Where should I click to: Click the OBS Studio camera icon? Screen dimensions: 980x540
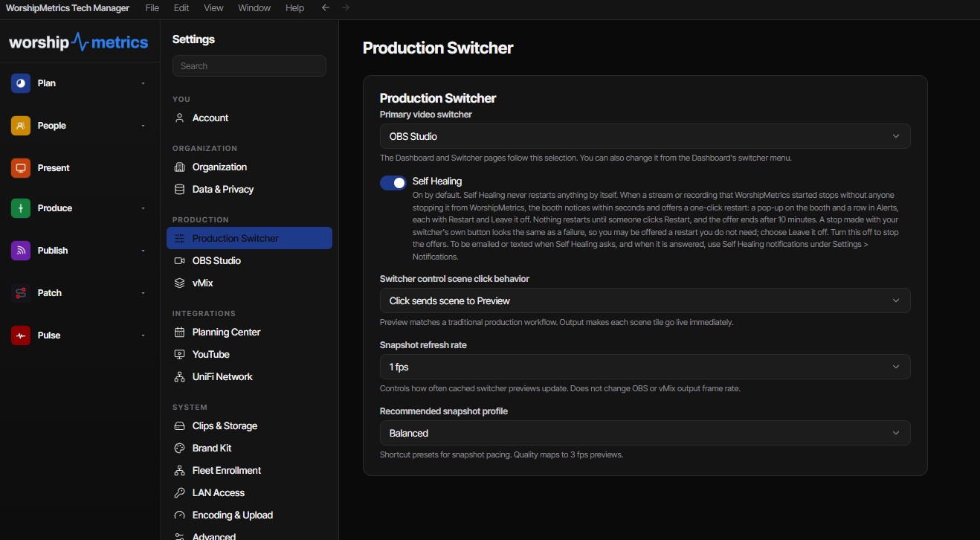(x=179, y=260)
